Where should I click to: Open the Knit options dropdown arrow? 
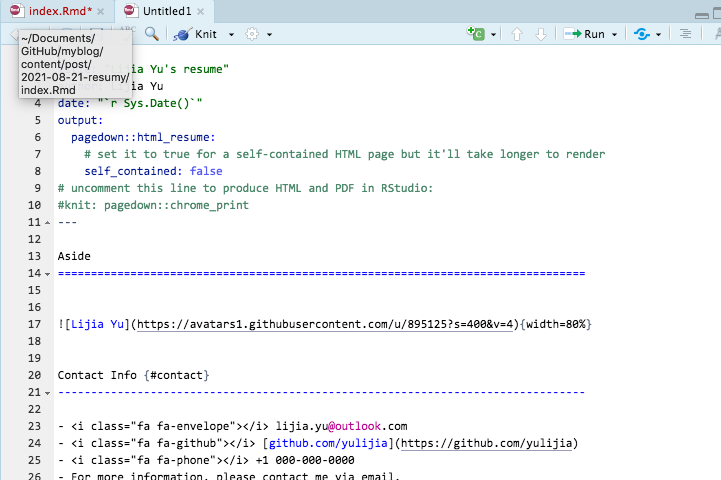pos(231,34)
